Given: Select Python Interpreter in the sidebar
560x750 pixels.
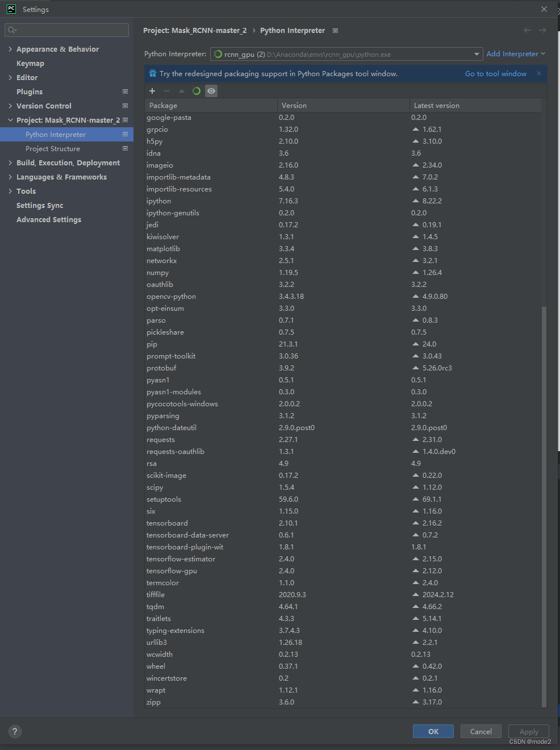Looking at the screenshot, I should tap(66, 135).
